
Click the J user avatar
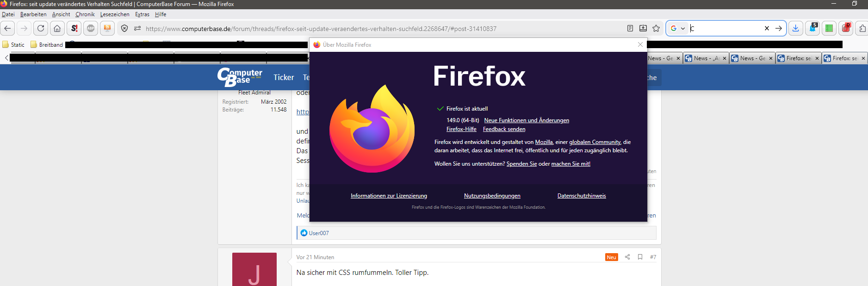pyautogui.click(x=254, y=269)
